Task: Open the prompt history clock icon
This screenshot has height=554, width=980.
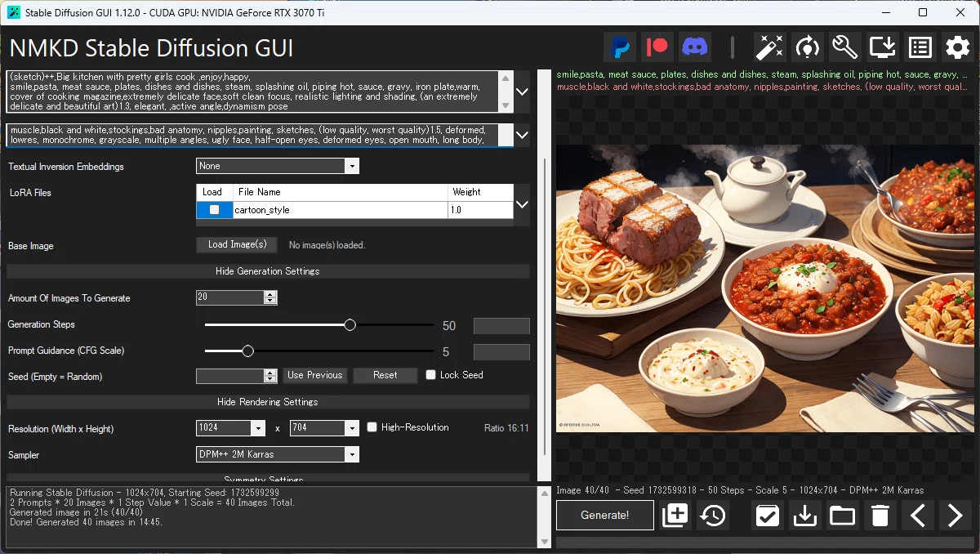Action: [714, 516]
